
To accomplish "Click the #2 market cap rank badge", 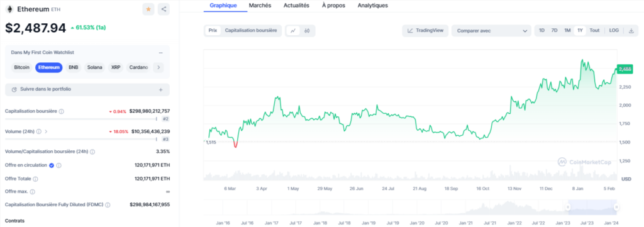I will point(165,119).
